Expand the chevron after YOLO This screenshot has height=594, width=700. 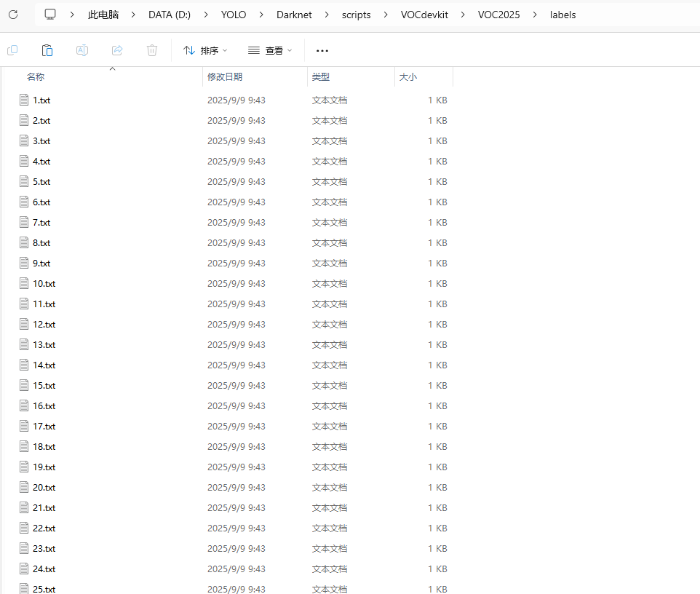261,15
